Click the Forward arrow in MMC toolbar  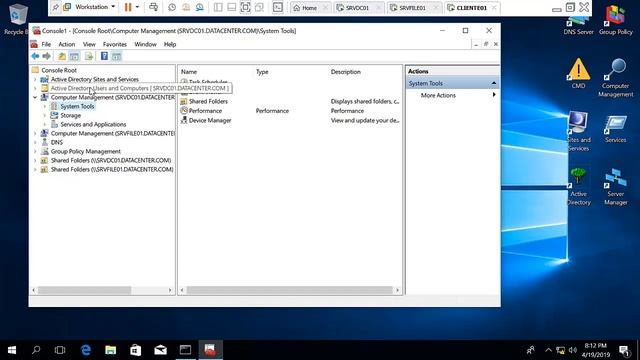coord(47,56)
